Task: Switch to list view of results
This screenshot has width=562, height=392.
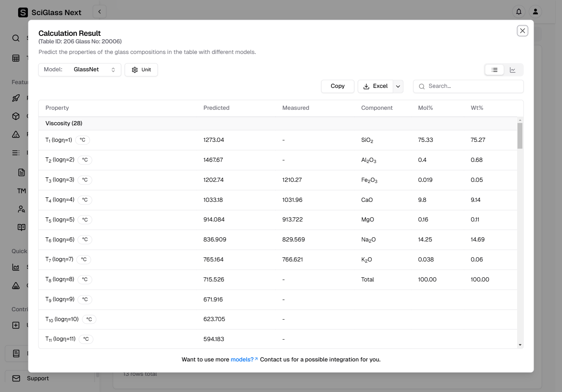Action: tap(494, 70)
